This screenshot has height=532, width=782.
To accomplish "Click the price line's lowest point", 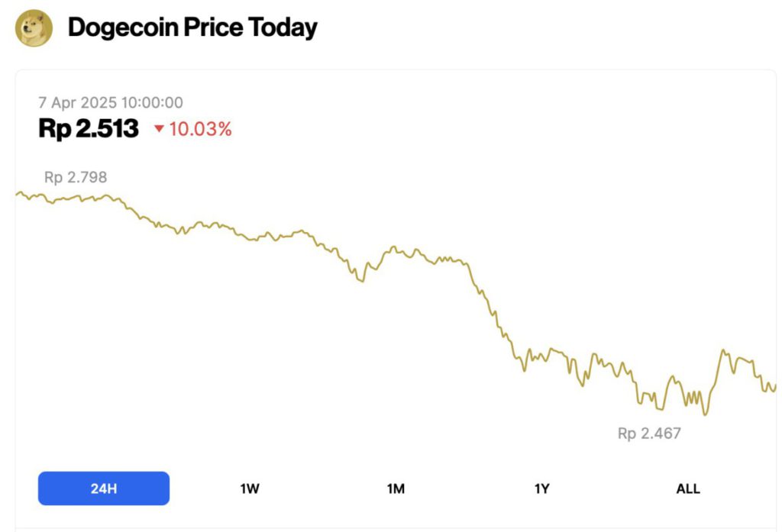I will click(705, 414).
